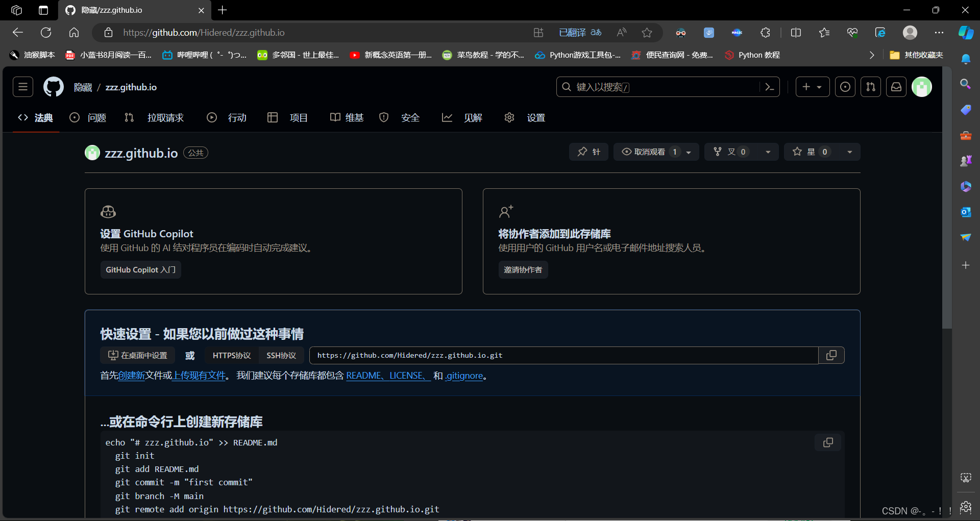Pin this repository with the pin button
Image resolution: width=980 pixels, height=521 pixels.
point(589,152)
